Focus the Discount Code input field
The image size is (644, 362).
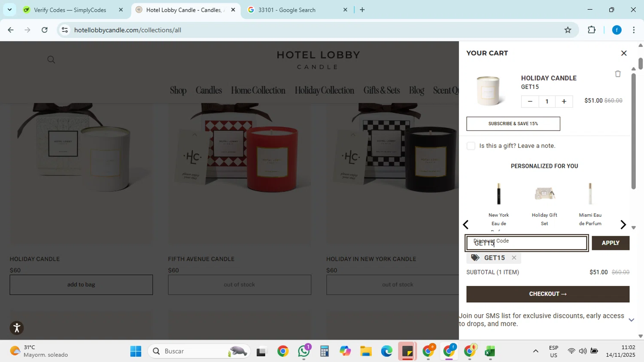pyautogui.click(x=527, y=243)
